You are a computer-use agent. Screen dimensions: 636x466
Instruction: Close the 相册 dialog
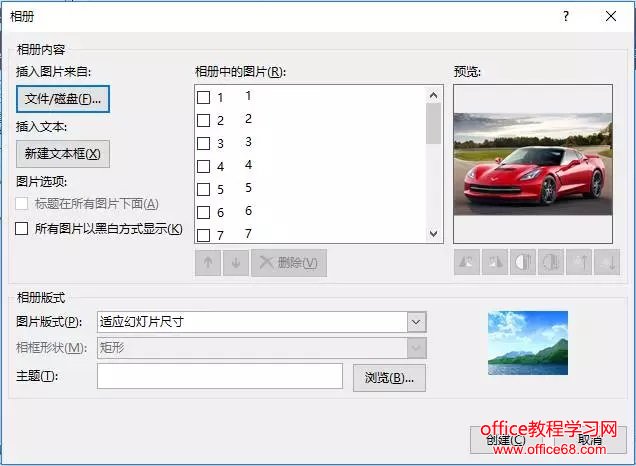(x=611, y=16)
